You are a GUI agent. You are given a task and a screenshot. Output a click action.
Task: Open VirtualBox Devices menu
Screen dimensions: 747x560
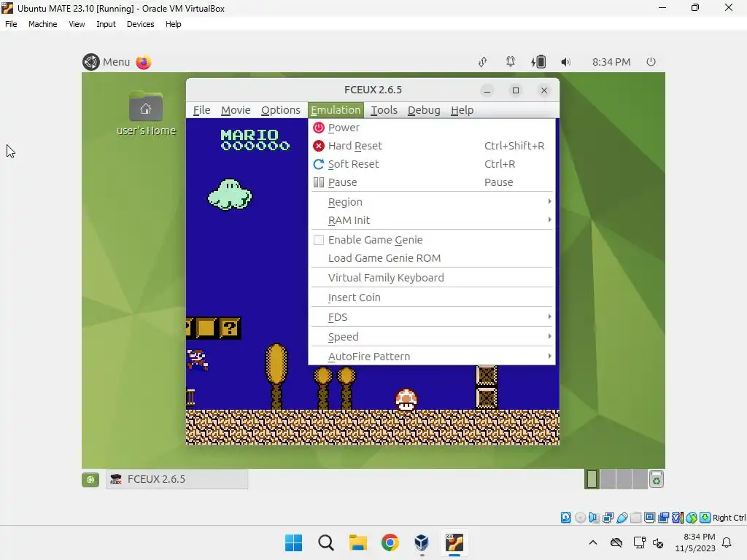tap(141, 24)
